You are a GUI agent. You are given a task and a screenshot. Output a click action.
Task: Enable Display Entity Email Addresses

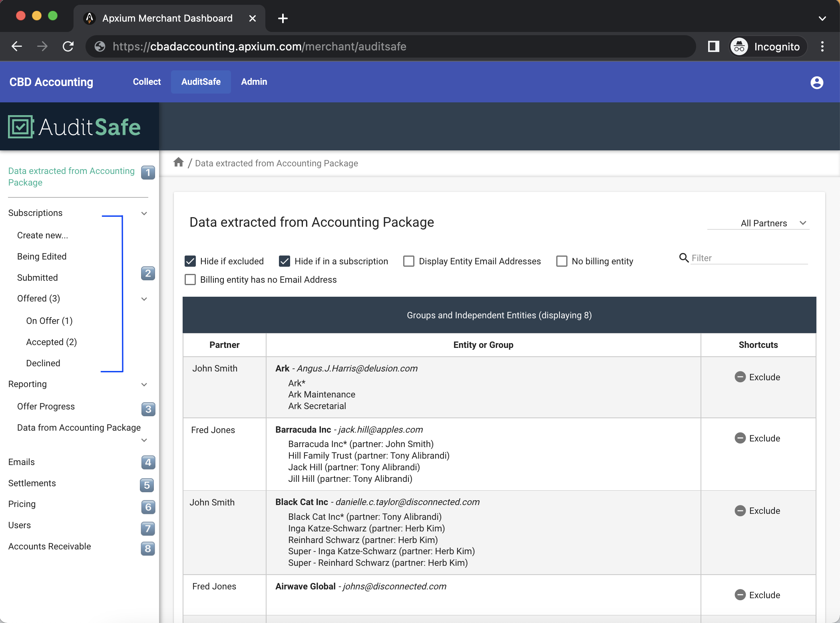[409, 261]
